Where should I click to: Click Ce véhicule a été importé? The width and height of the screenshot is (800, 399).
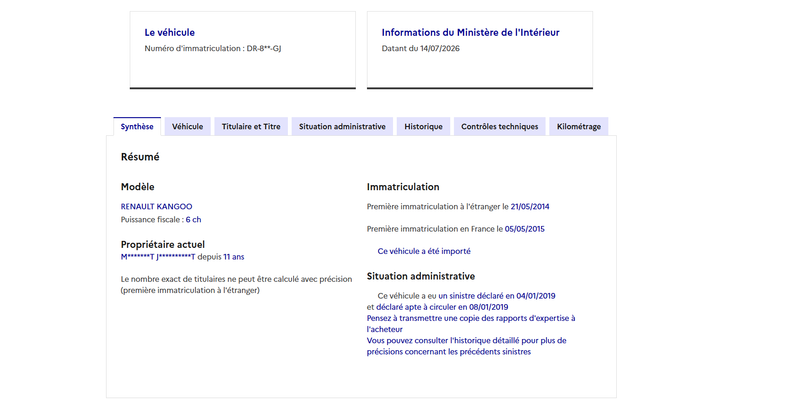click(424, 251)
